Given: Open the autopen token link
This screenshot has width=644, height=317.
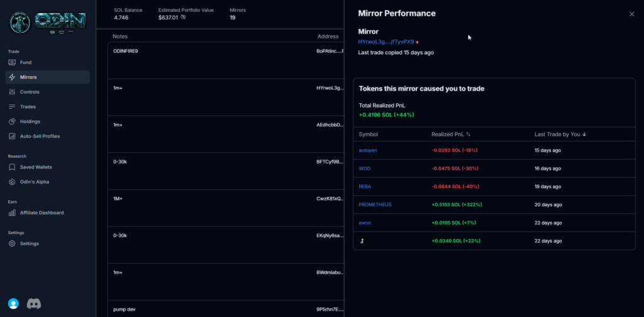Looking at the screenshot, I should pos(368,150).
